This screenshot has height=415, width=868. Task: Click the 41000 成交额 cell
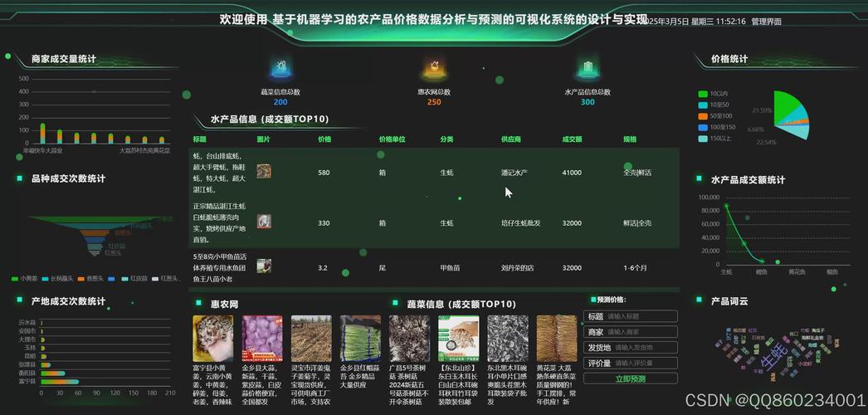click(x=572, y=173)
